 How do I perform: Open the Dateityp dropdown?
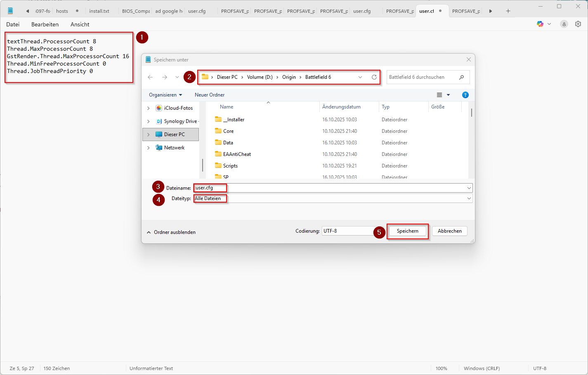click(469, 198)
